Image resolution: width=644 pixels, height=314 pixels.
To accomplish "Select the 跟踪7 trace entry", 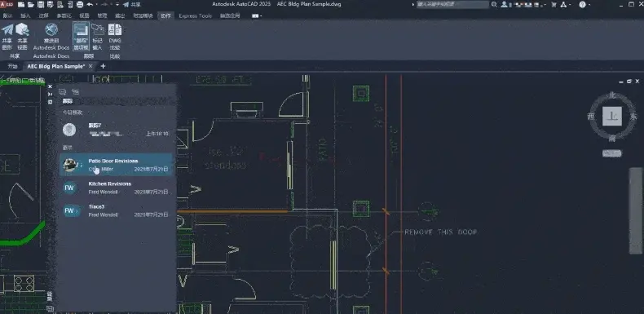I will [117, 130].
